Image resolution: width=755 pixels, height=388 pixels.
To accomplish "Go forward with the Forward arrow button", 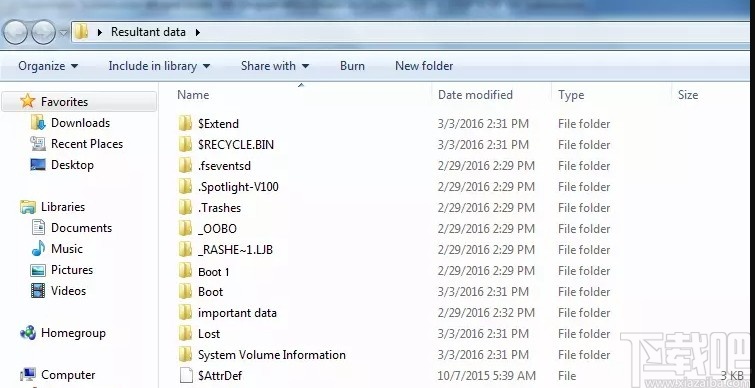I will [x=43, y=32].
